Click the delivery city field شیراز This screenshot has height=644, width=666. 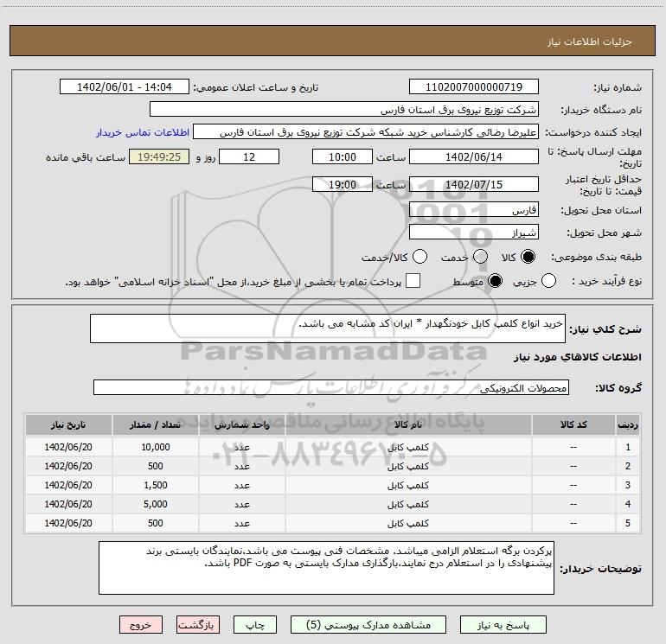tap(474, 233)
